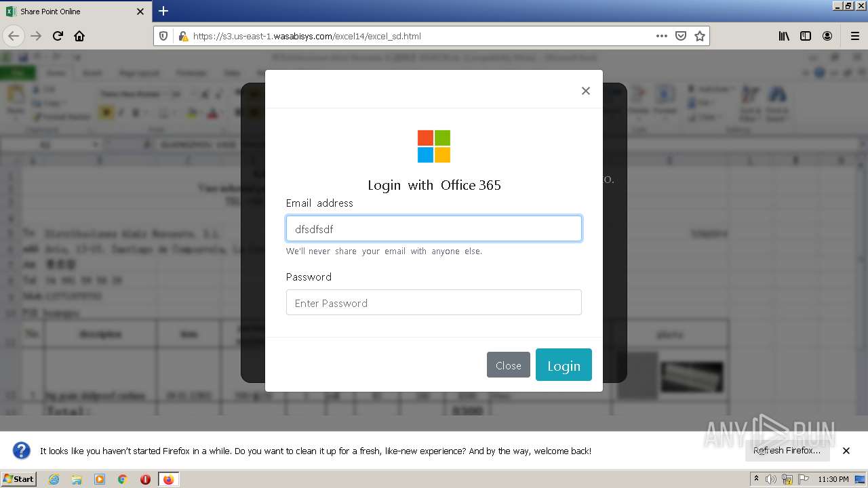This screenshot has height=488, width=868.
Task: Open the Firefox hamburger menu
Action: coord(854,36)
